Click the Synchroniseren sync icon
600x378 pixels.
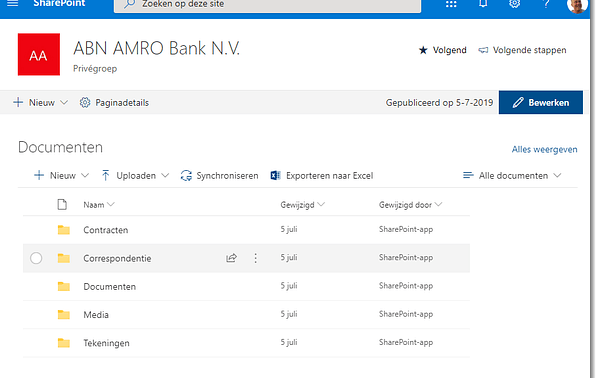click(x=186, y=176)
